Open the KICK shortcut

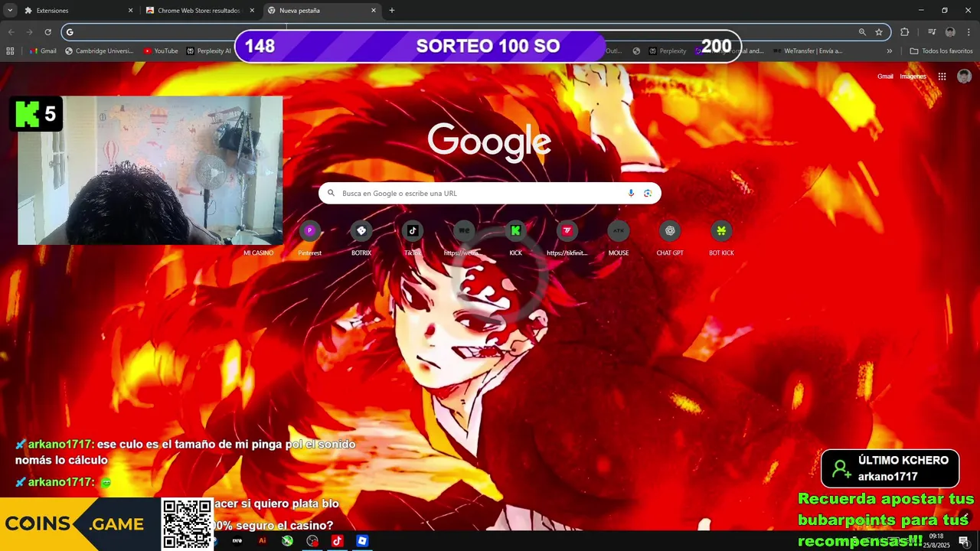[515, 237]
